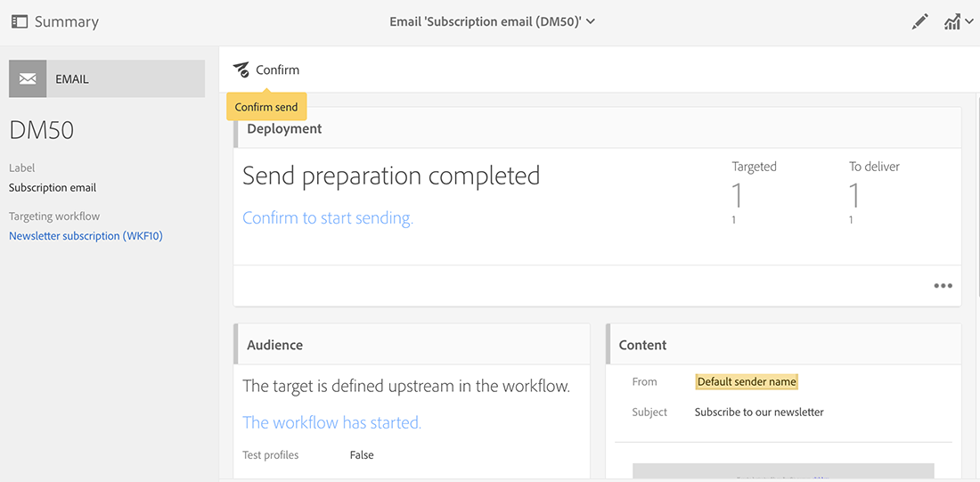The height and width of the screenshot is (482, 980).
Task: Click the Targeted count number
Action: (x=737, y=194)
